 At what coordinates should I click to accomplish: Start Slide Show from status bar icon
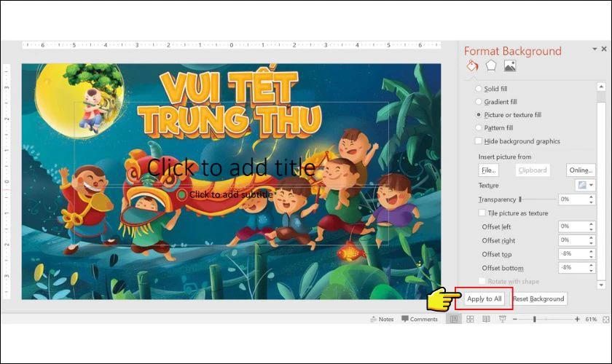(x=502, y=319)
